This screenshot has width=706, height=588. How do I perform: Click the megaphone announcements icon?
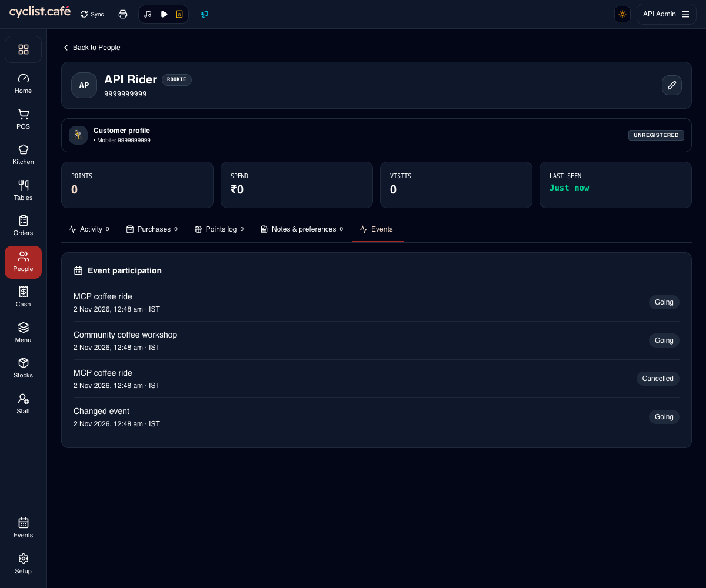coord(204,14)
